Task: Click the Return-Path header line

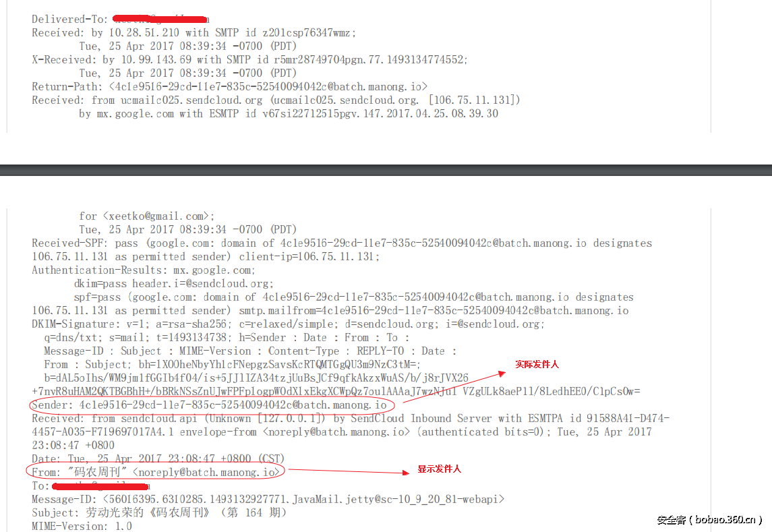Action: (x=229, y=87)
